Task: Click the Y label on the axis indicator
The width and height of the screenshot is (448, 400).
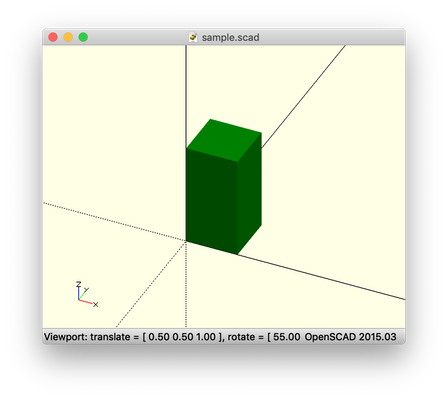Action: click(x=87, y=290)
